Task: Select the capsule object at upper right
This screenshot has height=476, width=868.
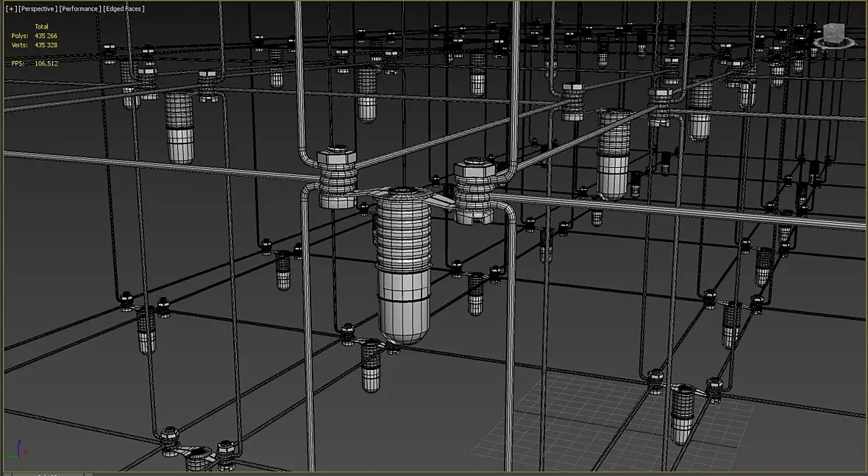Action: tap(613, 154)
